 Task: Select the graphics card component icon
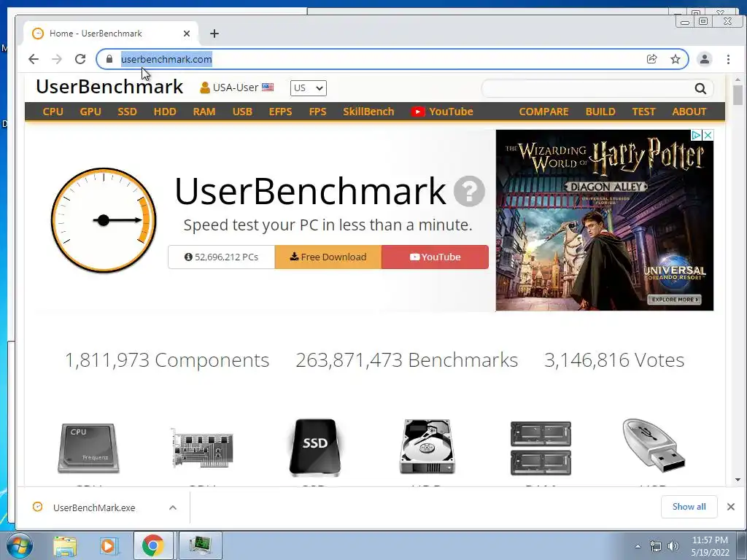pyautogui.click(x=202, y=448)
